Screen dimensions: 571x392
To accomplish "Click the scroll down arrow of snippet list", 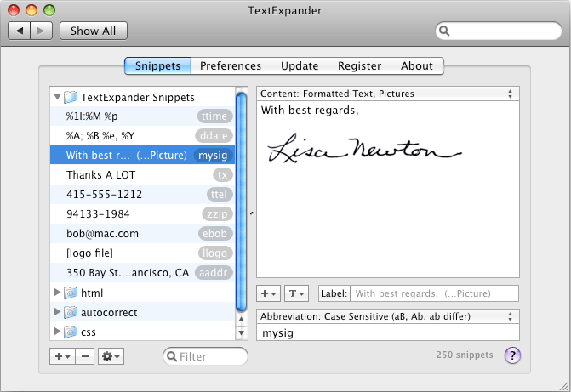I will coord(241,332).
